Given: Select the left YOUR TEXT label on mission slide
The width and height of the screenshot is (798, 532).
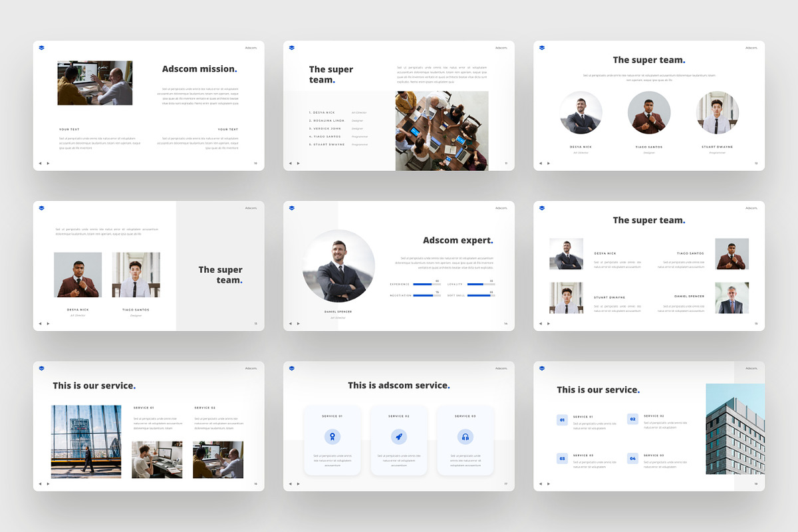Looking at the screenshot, I should point(69,129).
